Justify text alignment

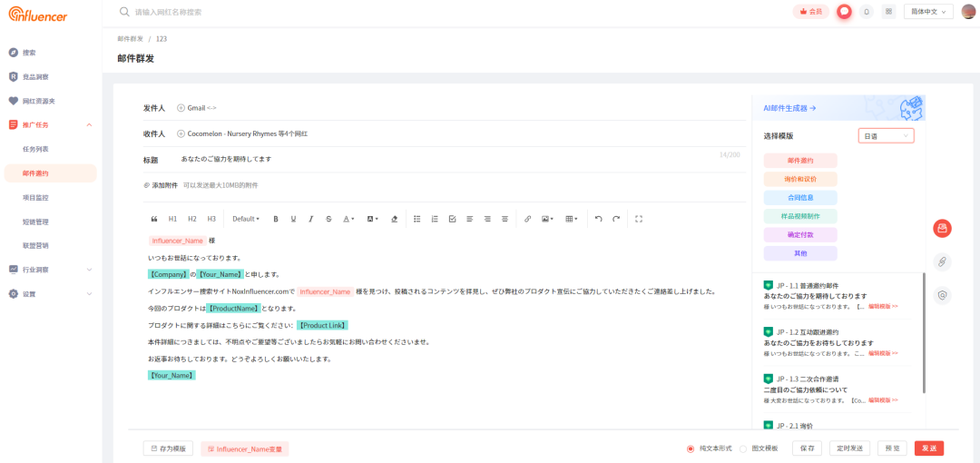505,219
